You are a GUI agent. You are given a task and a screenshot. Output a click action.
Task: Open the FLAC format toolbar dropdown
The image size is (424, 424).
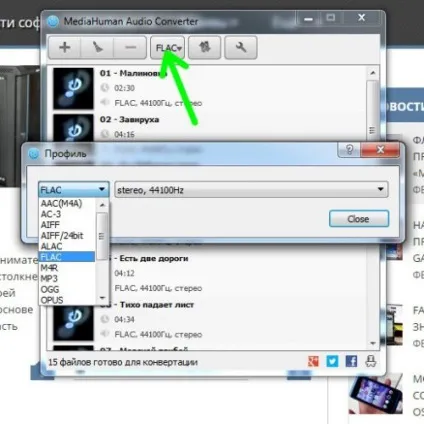167,48
